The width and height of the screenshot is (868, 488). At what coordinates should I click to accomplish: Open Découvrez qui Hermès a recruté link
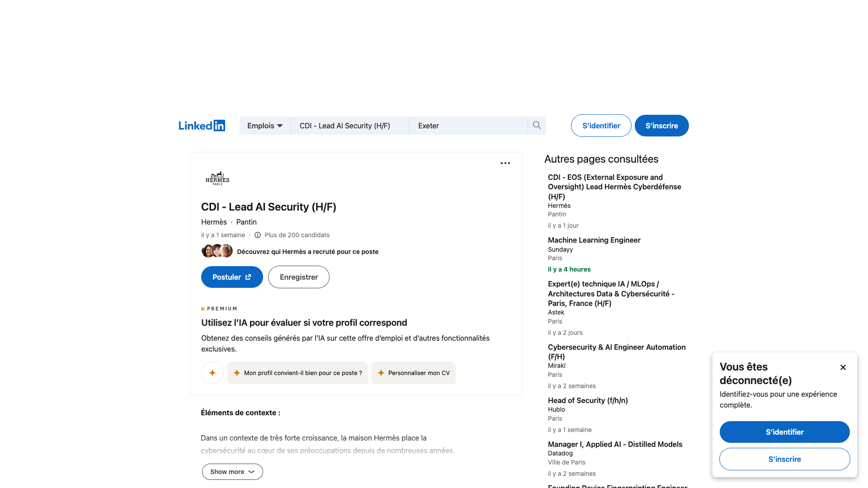click(307, 252)
